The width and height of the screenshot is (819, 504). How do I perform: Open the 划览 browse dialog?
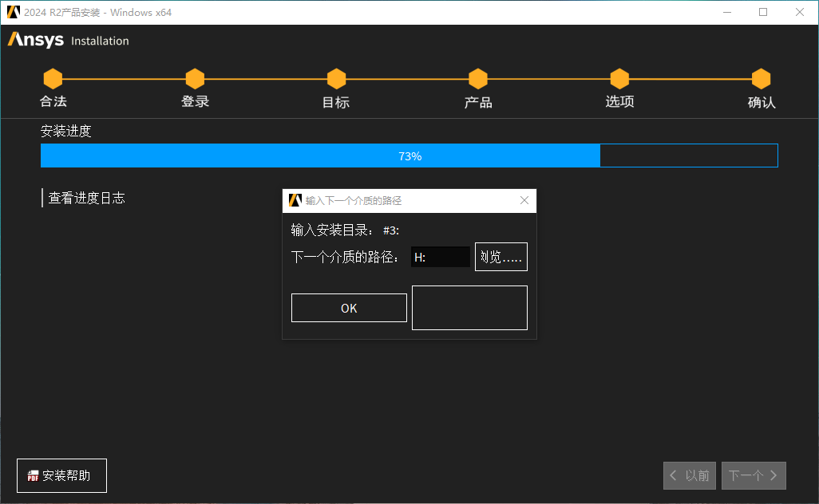[x=500, y=256]
